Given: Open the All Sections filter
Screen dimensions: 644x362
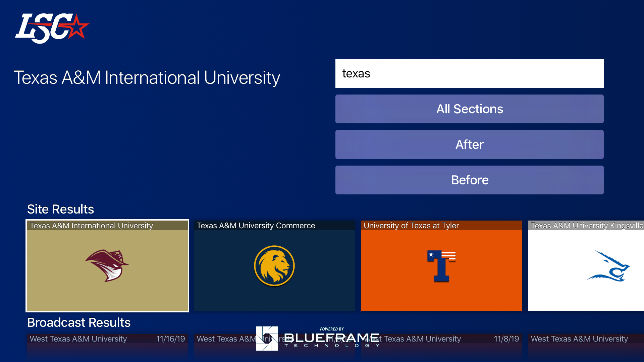Looking at the screenshot, I should (x=469, y=109).
